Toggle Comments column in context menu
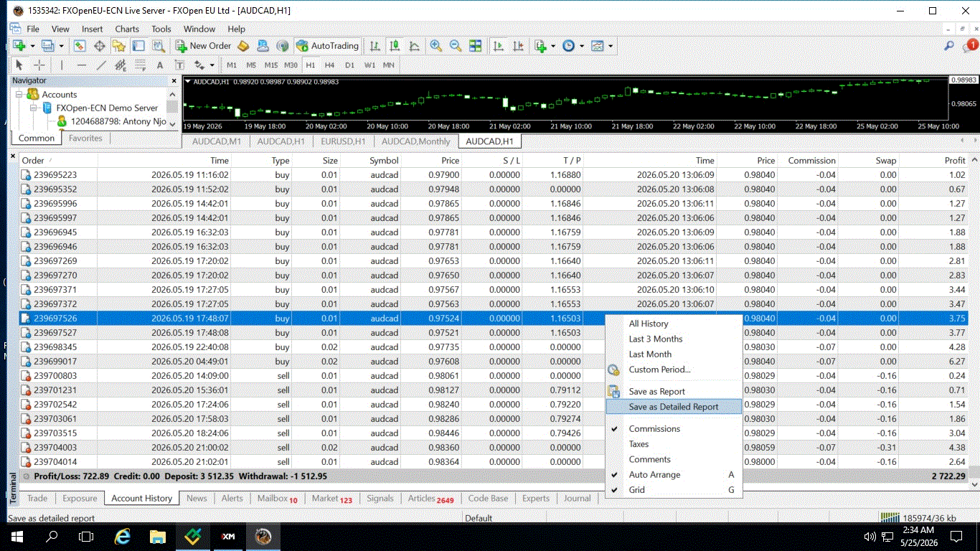This screenshot has width=980, height=551. [x=649, y=459]
